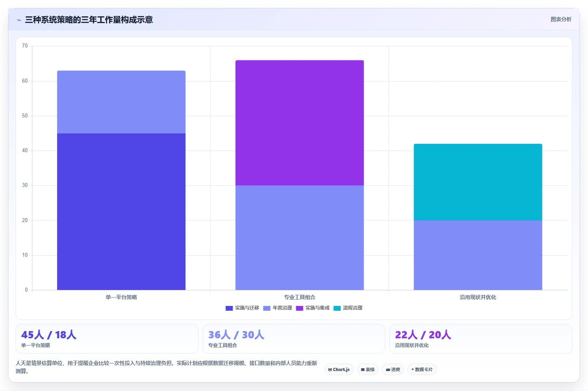Click the light blue top segment of 单一平台策略 bar
This screenshot has height=391, width=588.
tap(121, 102)
